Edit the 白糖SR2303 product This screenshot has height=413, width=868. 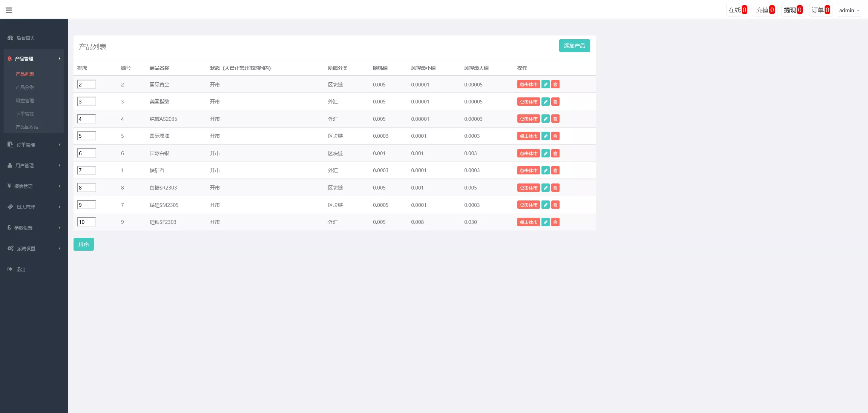545,188
